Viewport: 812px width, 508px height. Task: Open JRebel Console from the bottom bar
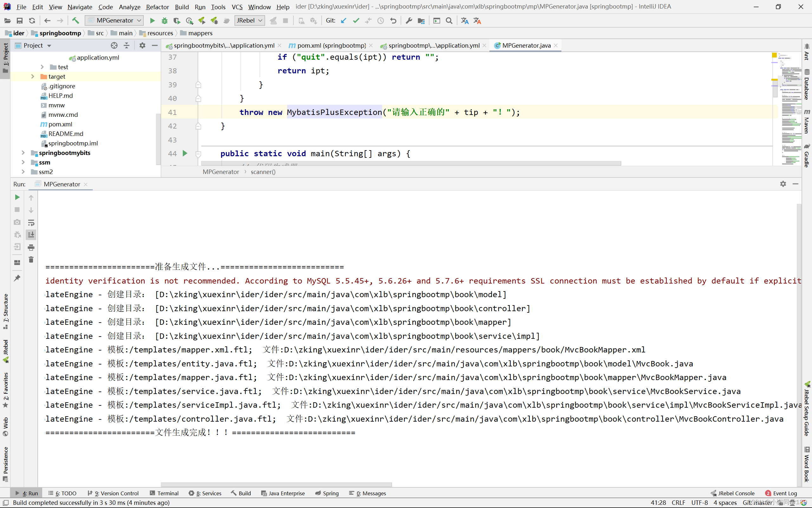coord(732,493)
